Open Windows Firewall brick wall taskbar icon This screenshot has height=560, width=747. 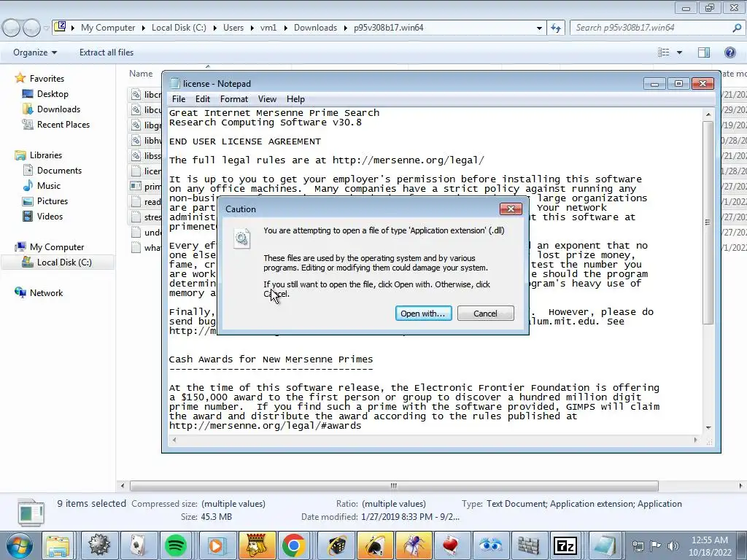click(x=527, y=545)
